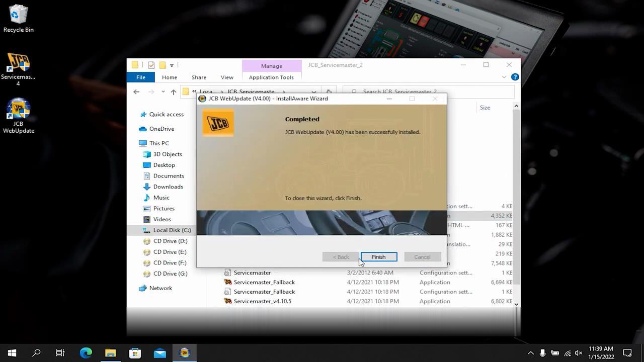Open Pictures in navigation pane
Viewport: 644px width, 362px height.
click(x=159, y=209)
